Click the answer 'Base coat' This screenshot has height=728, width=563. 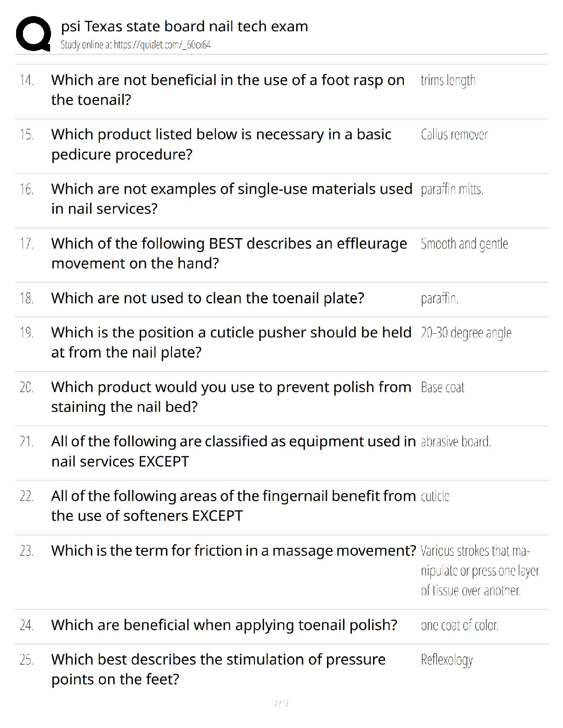click(442, 387)
